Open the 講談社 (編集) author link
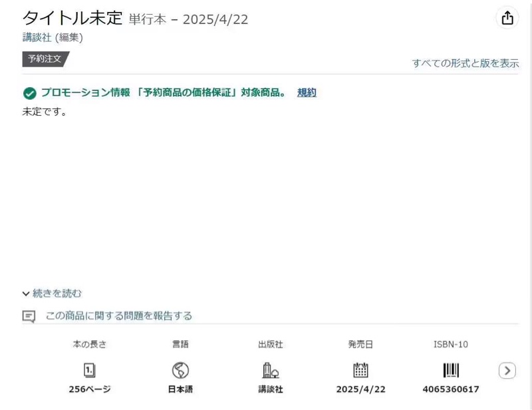 37,37
